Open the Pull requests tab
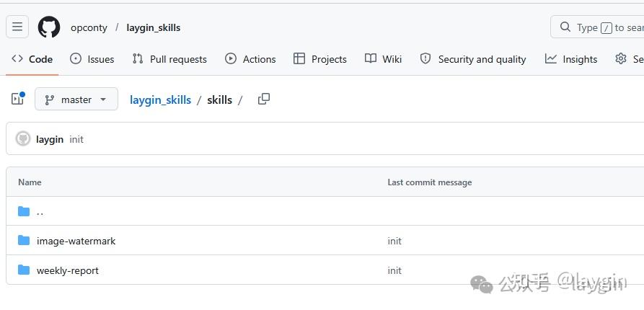 pyautogui.click(x=169, y=59)
